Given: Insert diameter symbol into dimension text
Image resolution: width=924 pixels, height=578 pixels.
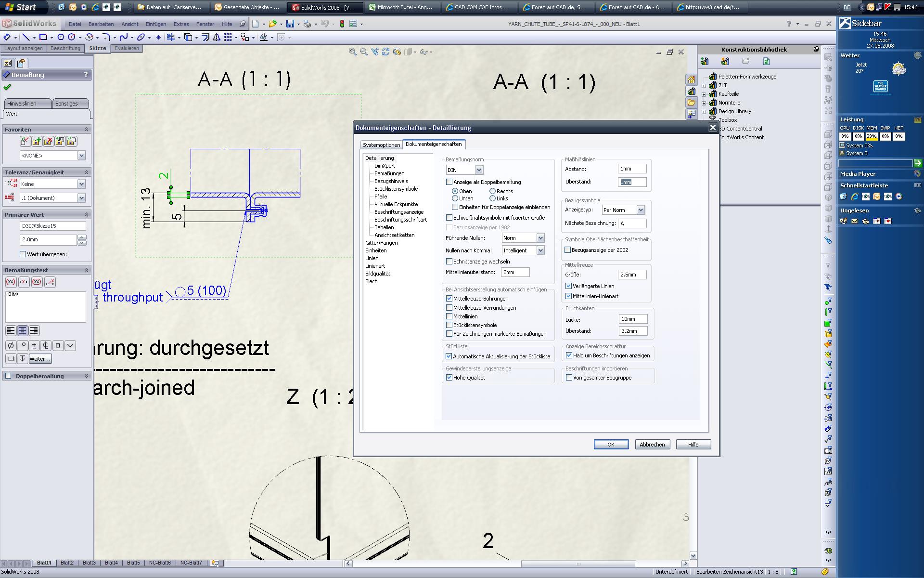Looking at the screenshot, I should (11, 345).
